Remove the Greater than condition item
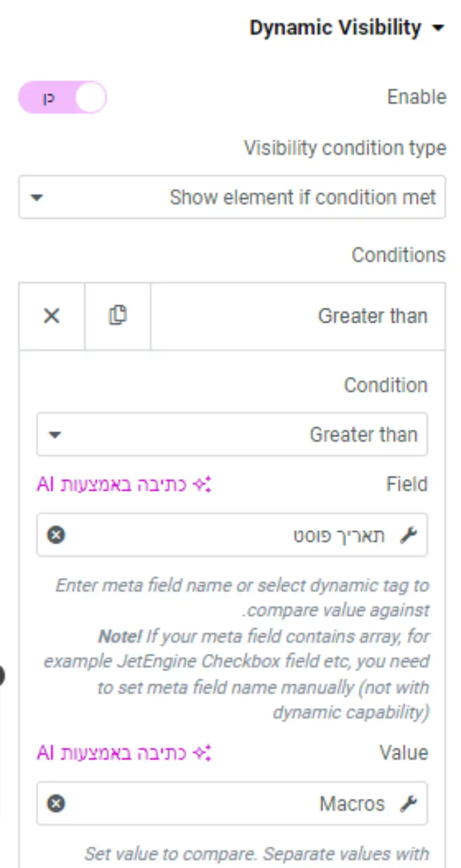Screen dimensions: 461x868 pyautogui.click(x=52, y=316)
